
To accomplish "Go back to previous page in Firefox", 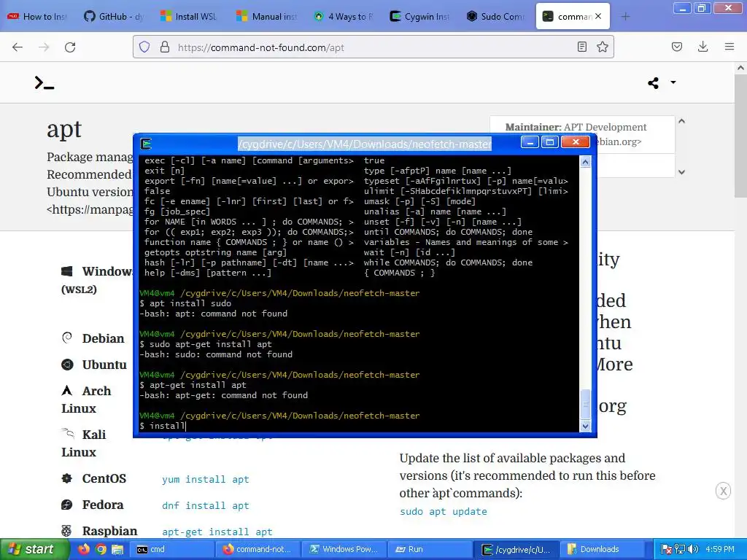I will point(18,47).
